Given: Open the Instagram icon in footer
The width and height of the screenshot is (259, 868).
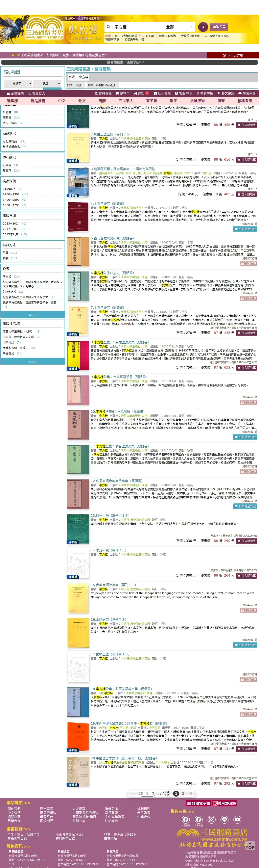Looking at the screenshot, I should click(x=211, y=819).
